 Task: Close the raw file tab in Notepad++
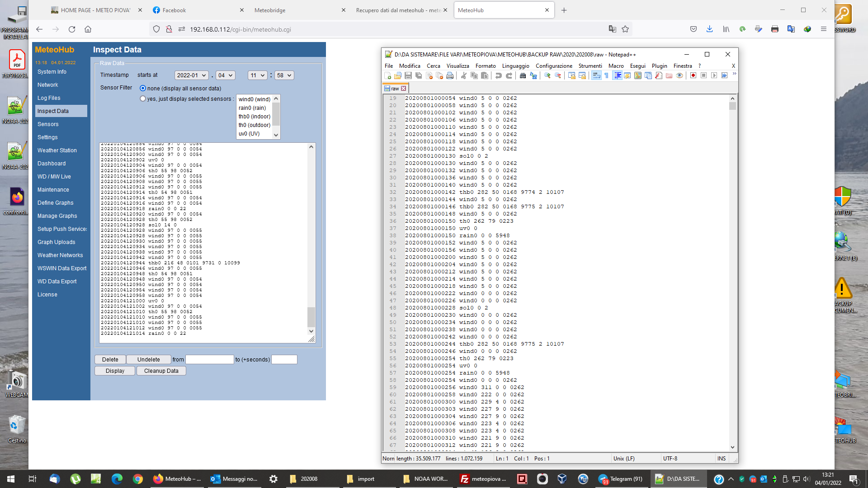point(404,89)
